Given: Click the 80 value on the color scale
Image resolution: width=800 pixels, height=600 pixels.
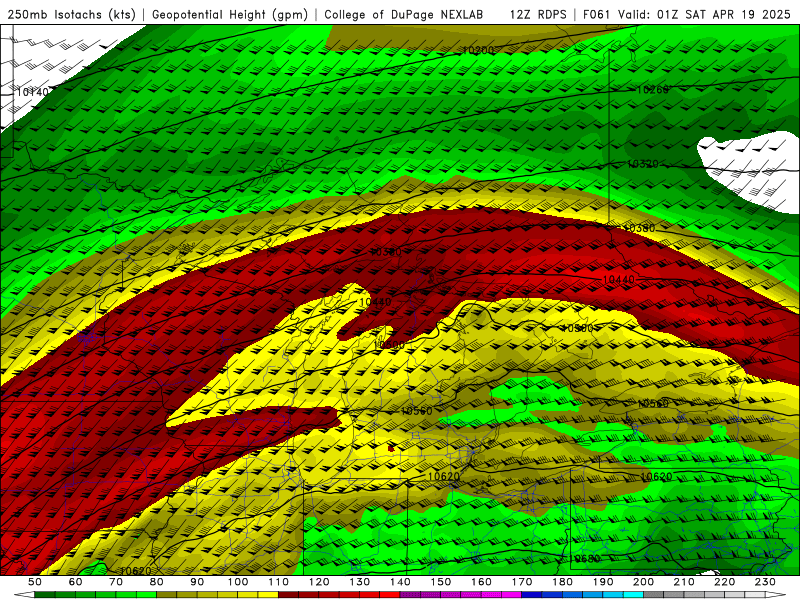Looking at the screenshot, I should [157, 582].
